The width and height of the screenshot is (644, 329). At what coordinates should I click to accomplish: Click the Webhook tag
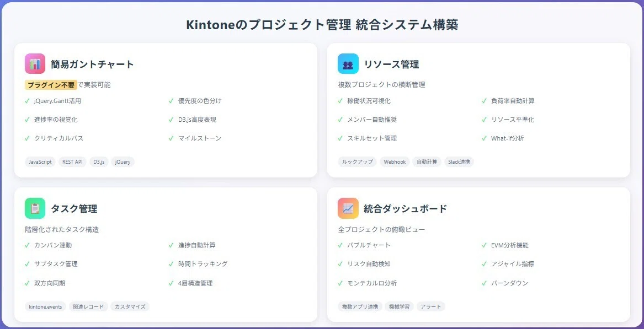click(395, 161)
